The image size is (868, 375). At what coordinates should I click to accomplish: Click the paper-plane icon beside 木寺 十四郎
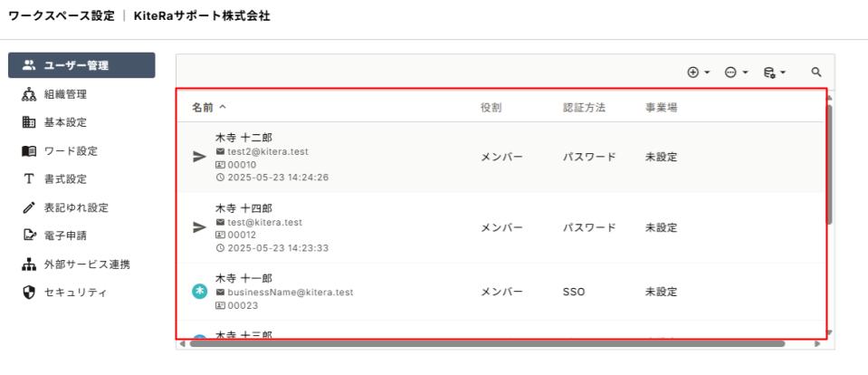click(x=199, y=227)
